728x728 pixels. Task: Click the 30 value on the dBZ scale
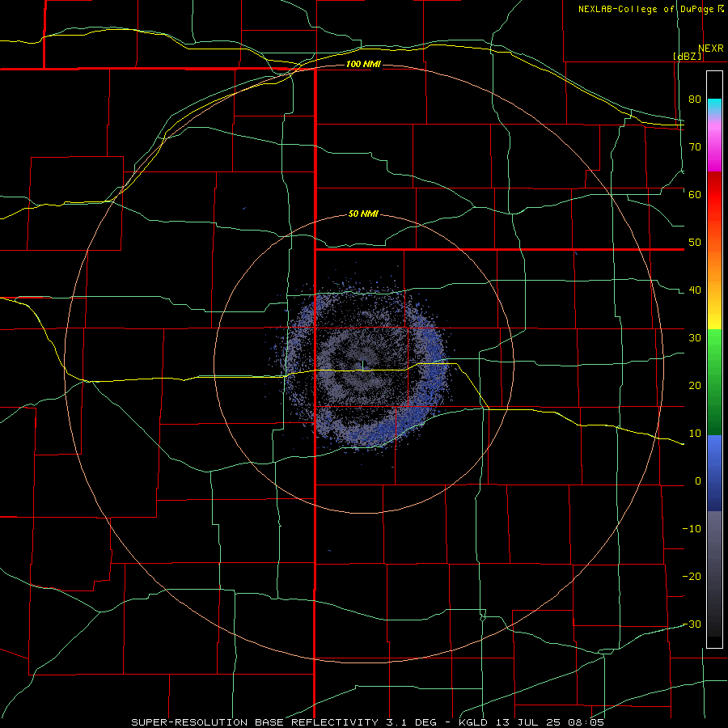click(x=695, y=338)
